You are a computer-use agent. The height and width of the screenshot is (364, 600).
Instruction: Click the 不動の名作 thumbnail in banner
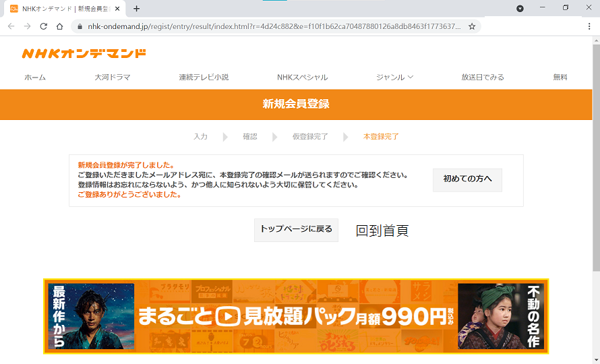[x=500, y=316]
